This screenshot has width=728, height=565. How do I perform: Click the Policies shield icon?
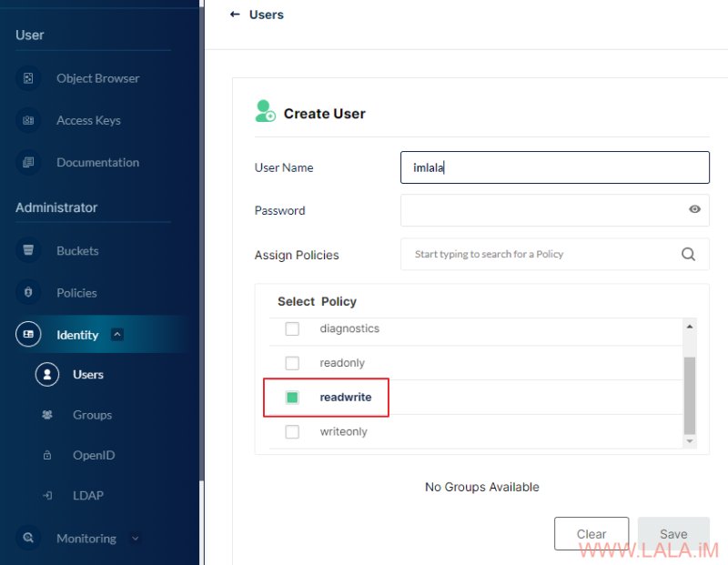click(28, 292)
